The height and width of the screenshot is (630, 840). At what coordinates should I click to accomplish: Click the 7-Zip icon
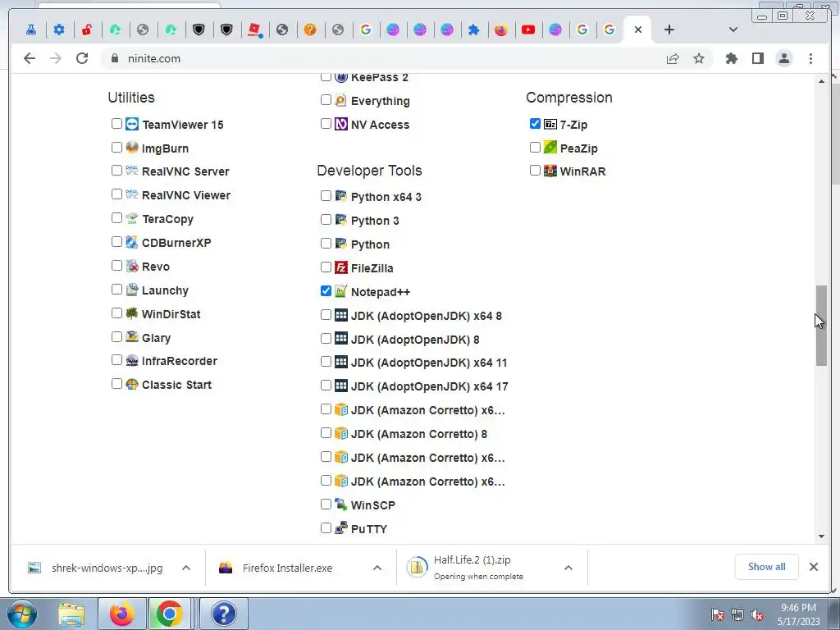(x=550, y=125)
